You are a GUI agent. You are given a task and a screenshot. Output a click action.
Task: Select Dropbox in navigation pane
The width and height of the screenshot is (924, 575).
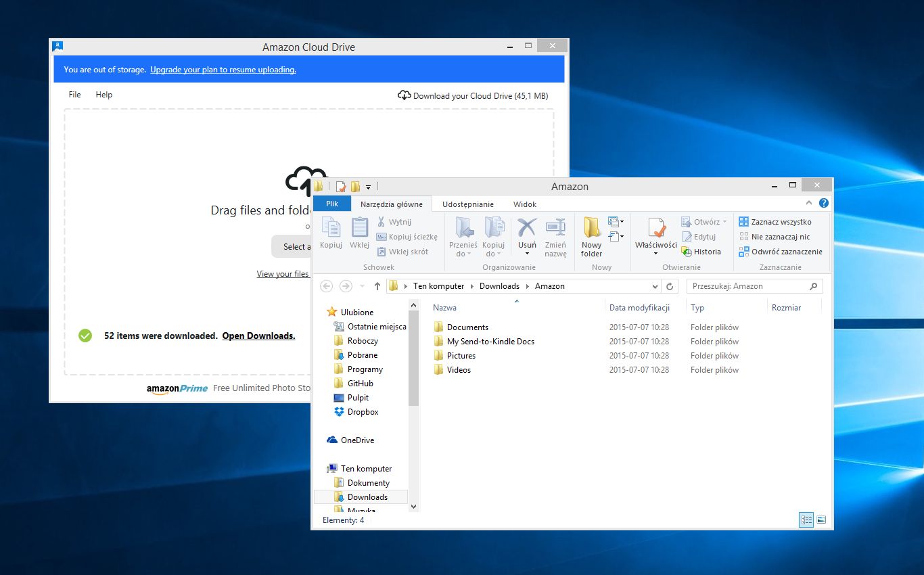pyautogui.click(x=363, y=412)
